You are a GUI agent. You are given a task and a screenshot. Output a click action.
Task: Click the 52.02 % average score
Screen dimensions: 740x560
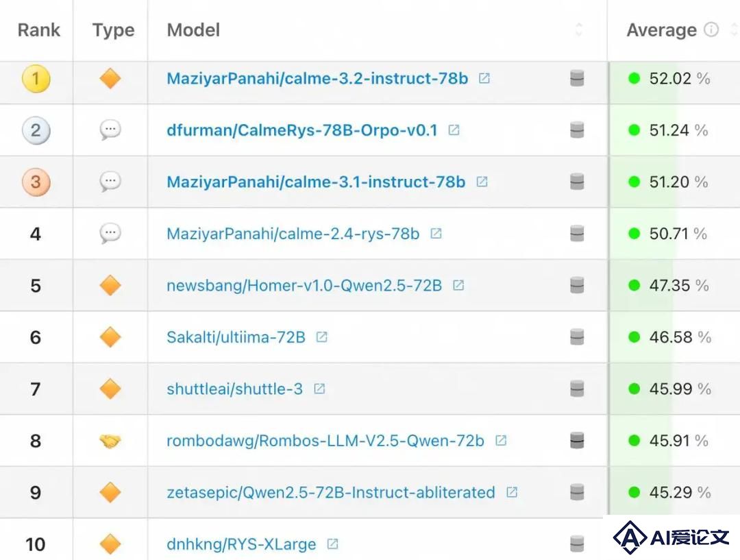(680, 78)
